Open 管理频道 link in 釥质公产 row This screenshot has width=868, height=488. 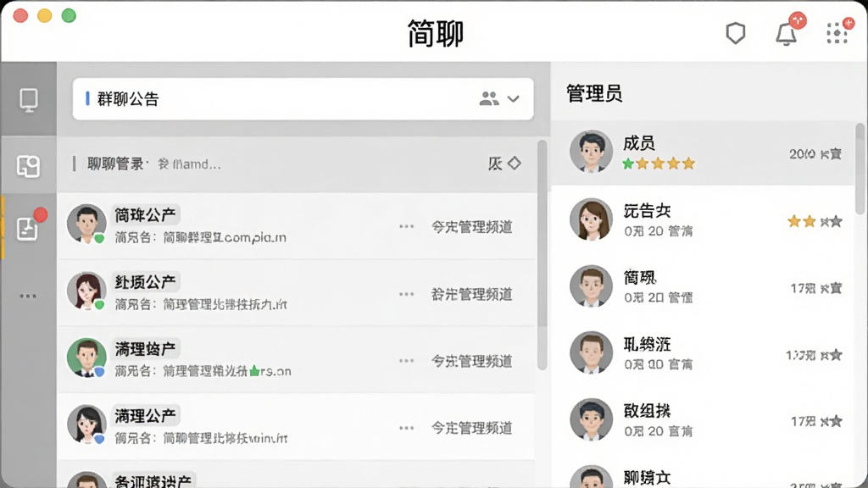[471, 294]
